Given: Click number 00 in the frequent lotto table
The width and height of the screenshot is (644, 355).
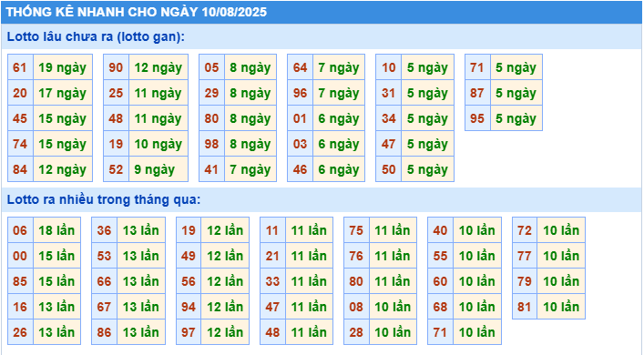Looking at the screenshot, I should (20, 256).
